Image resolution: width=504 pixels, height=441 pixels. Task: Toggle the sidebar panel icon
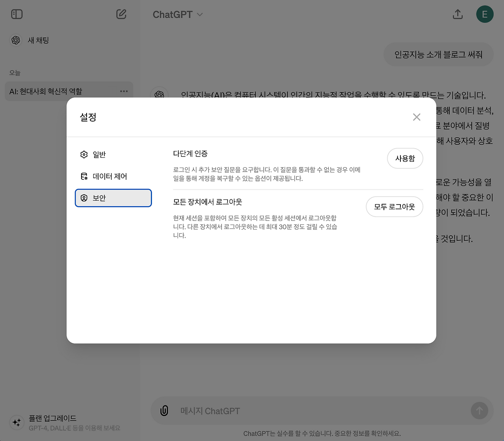17,14
